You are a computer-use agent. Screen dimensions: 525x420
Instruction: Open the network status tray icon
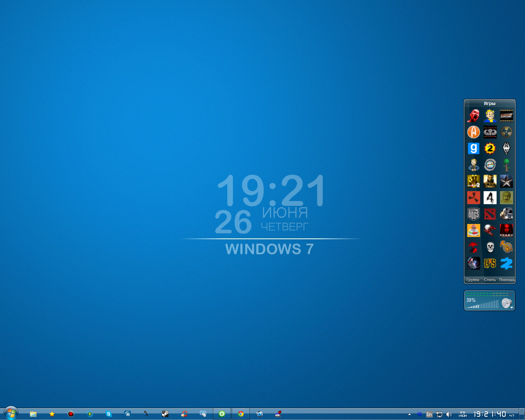439,414
